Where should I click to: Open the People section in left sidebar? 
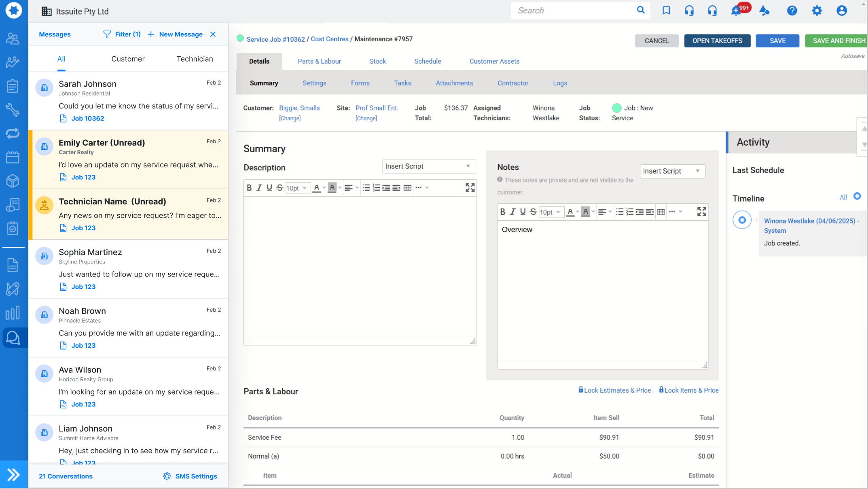[x=13, y=38]
